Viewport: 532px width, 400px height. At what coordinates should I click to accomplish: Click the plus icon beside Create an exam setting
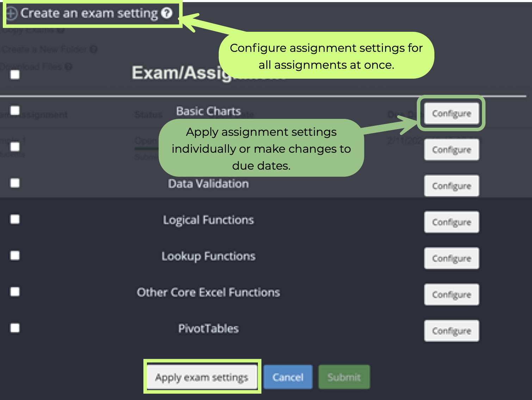tap(11, 14)
